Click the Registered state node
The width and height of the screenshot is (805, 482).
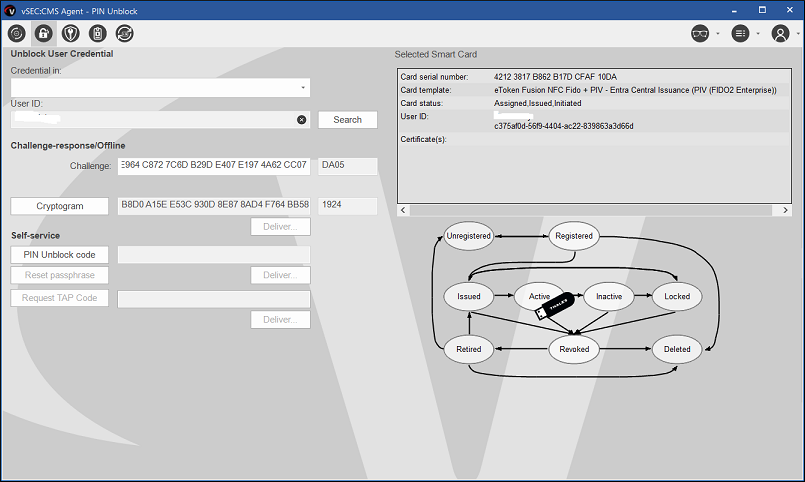574,236
